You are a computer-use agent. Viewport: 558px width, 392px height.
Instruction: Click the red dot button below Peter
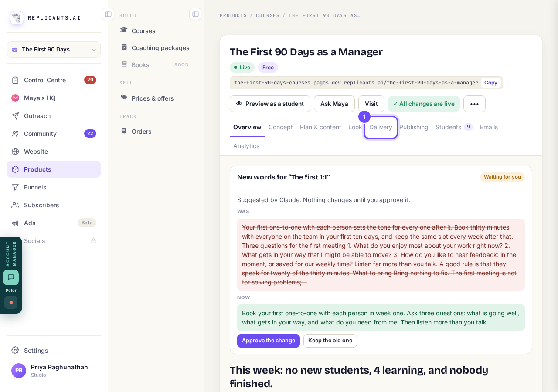coord(11,302)
